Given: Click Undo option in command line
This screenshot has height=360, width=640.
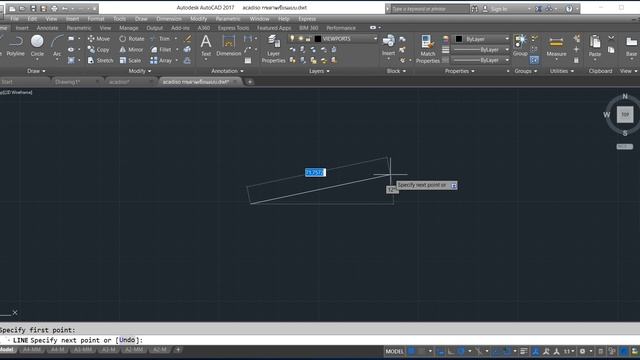Looking at the screenshot, I should [127, 340].
